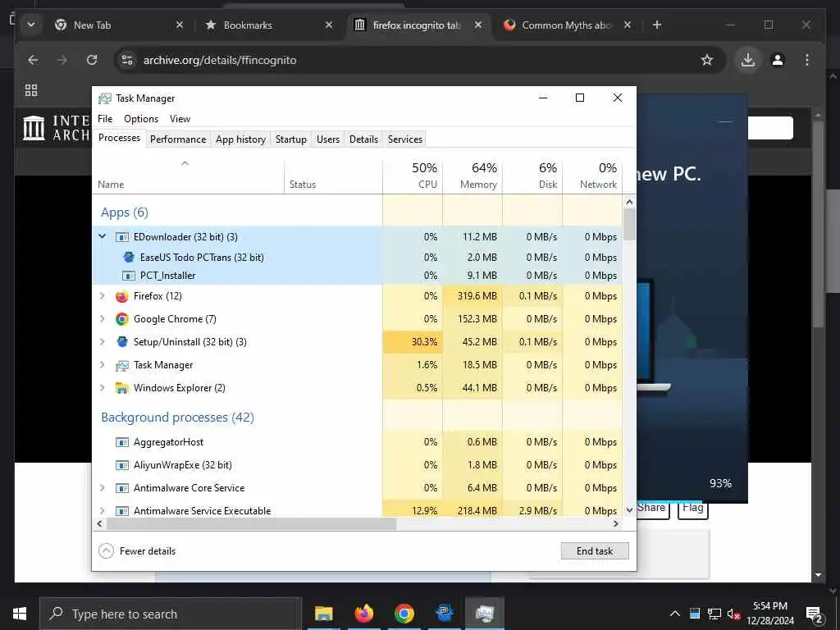
Task: Click Fewer details
Action: pos(138,550)
